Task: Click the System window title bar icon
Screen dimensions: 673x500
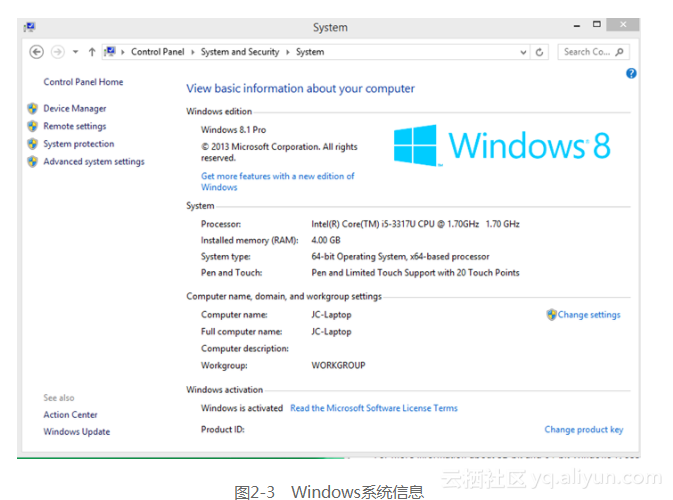Action: [30, 27]
